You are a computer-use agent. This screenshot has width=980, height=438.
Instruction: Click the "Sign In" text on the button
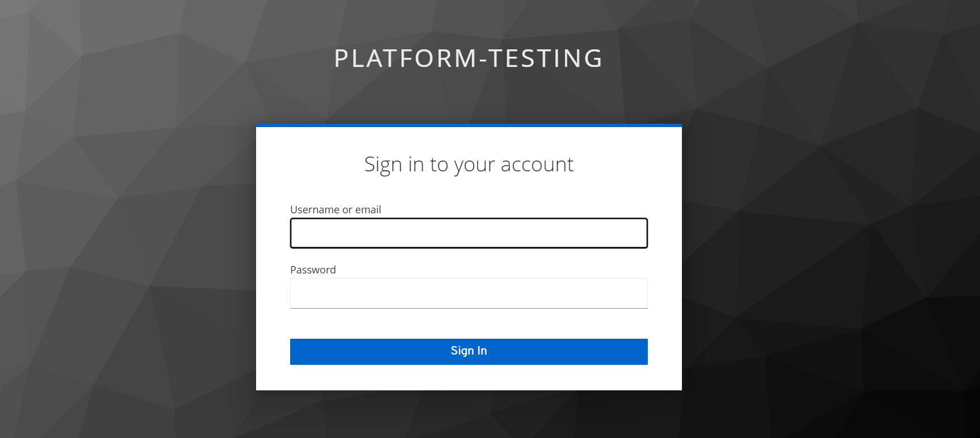pyautogui.click(x=468, y=351)
